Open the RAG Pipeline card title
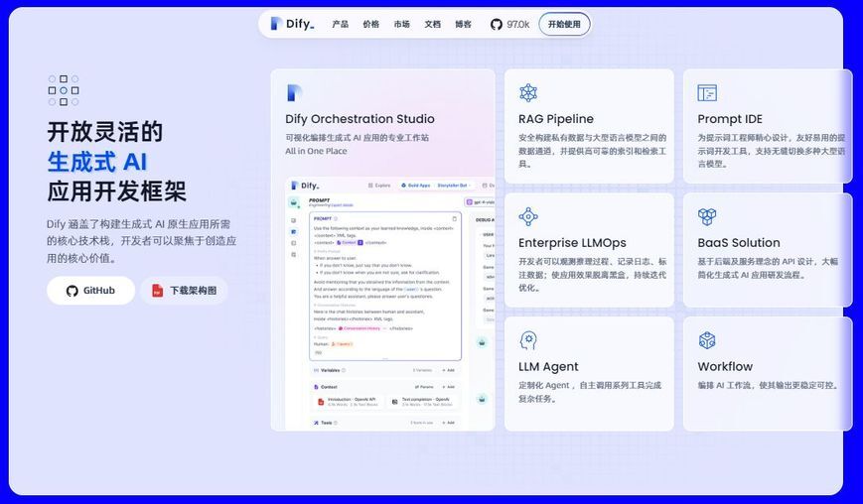Screen dimensions: 863x504 tap(556, 119)
